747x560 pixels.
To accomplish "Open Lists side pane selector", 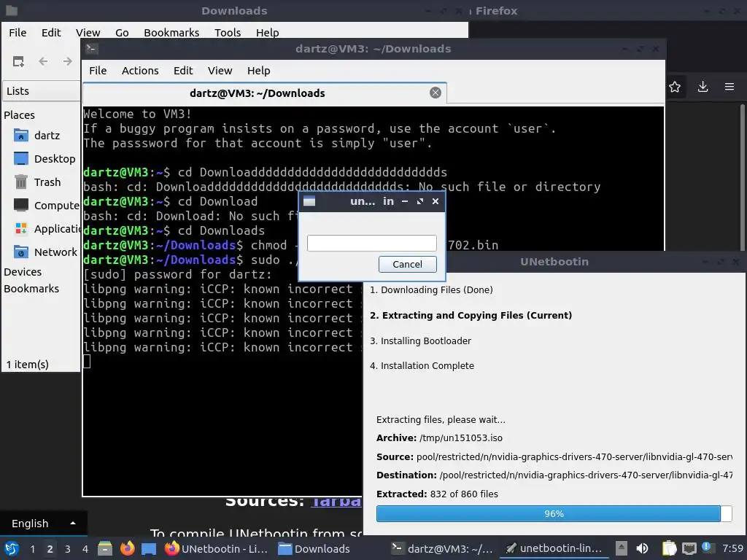I will [41, 91].
